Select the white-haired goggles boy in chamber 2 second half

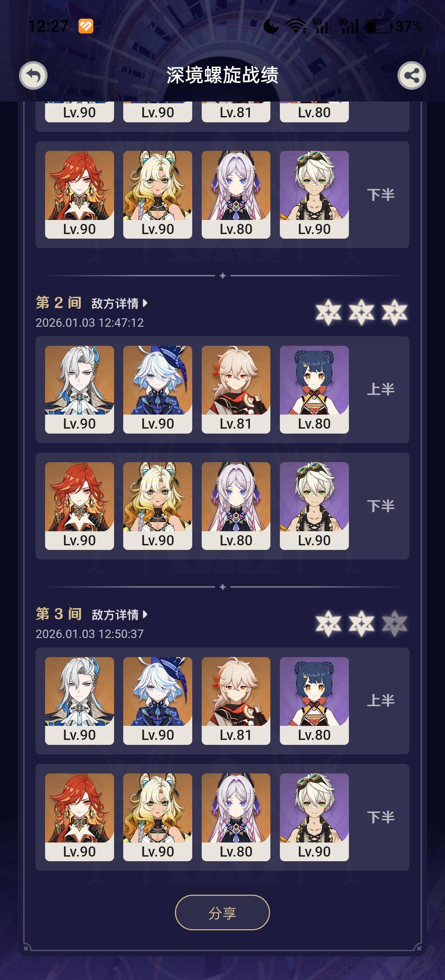click(x=314, y=506)
